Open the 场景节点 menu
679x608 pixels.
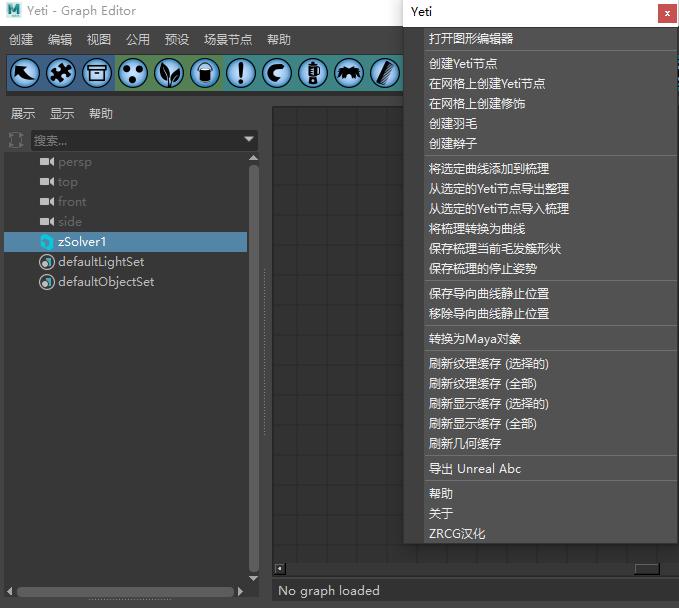(x=228, y=40)
